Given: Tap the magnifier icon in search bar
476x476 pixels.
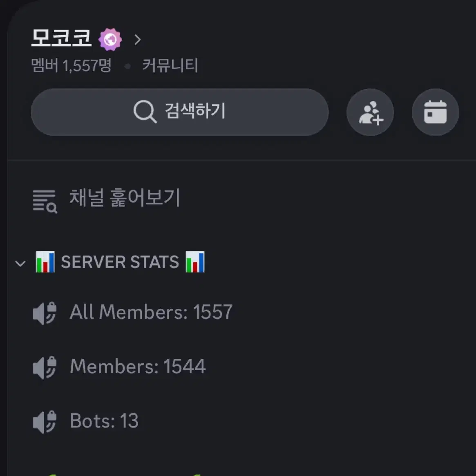Looking at the screenshot, I should point(145,112).
